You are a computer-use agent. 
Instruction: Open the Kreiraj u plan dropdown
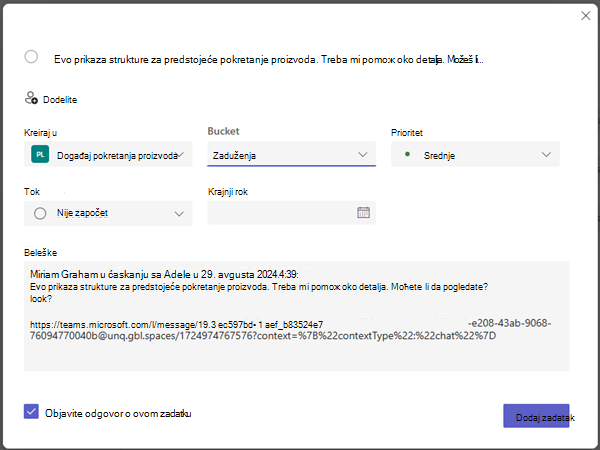click(108, 154)
